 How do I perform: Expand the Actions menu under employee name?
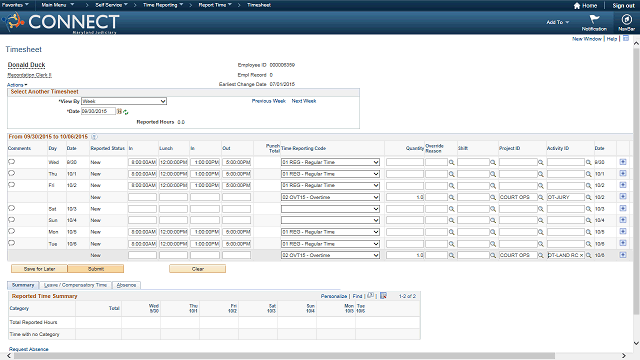click(17, 85)
